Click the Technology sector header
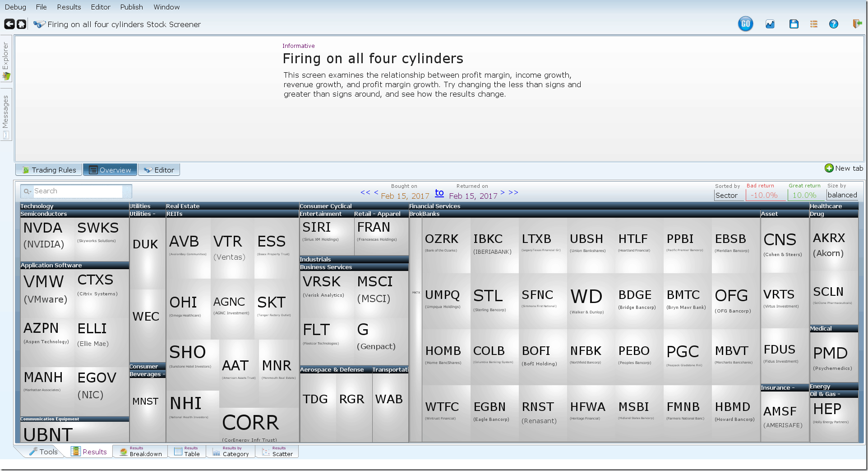This screenshot has height=471, width=868. coord(74,206)
